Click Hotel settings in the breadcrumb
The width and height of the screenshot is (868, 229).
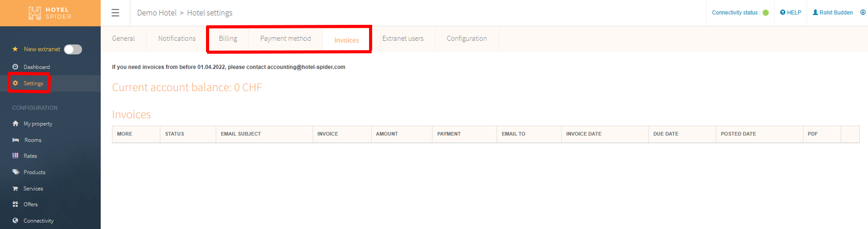pyautogui.click(x=210, y=13)
